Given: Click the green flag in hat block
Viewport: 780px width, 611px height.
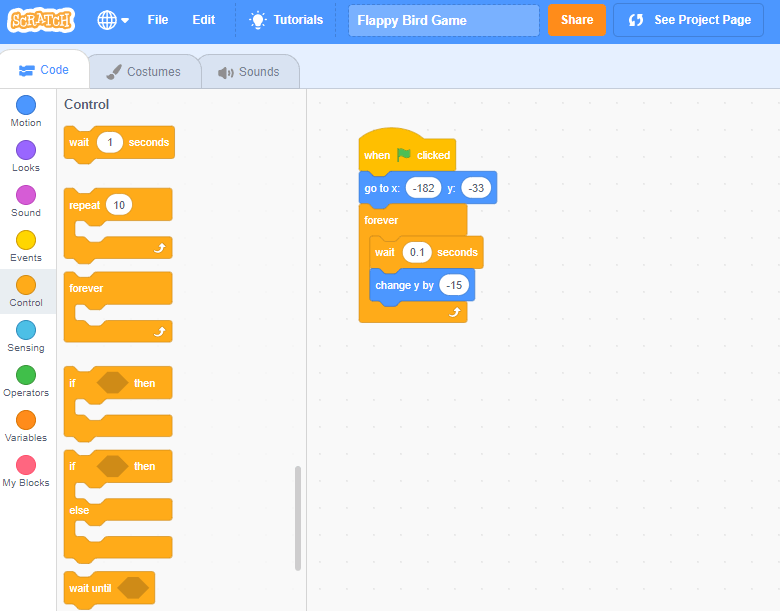Looking at the screenshot, I should [x=403, y=155].
